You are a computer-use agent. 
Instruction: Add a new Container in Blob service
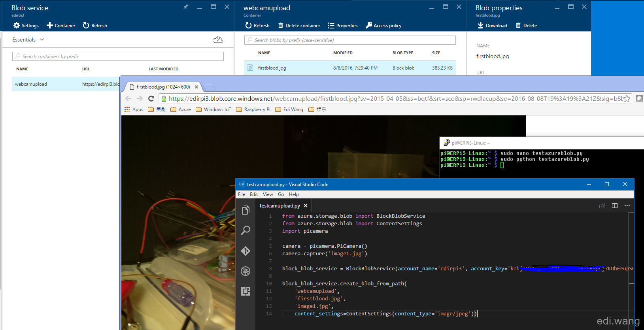(61, 26)
